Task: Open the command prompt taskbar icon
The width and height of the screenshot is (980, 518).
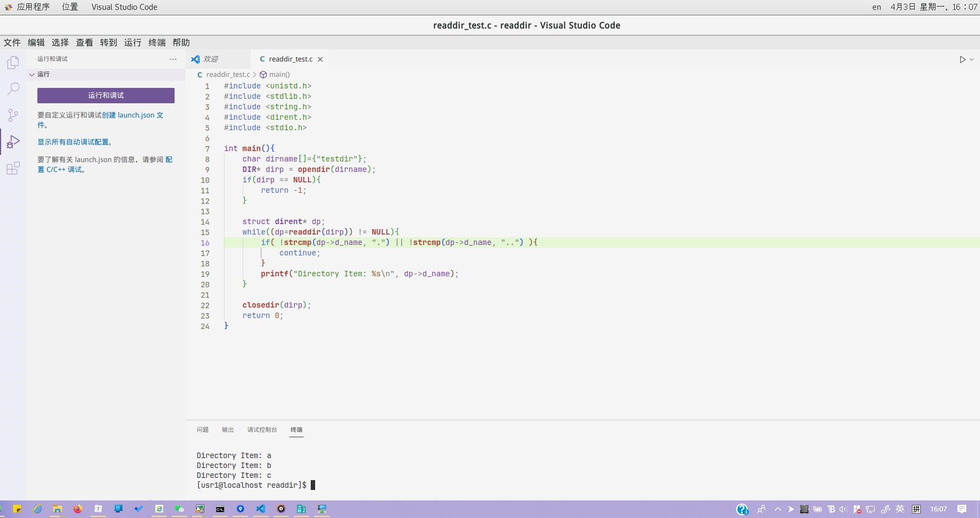Action: tap(220, 509)
